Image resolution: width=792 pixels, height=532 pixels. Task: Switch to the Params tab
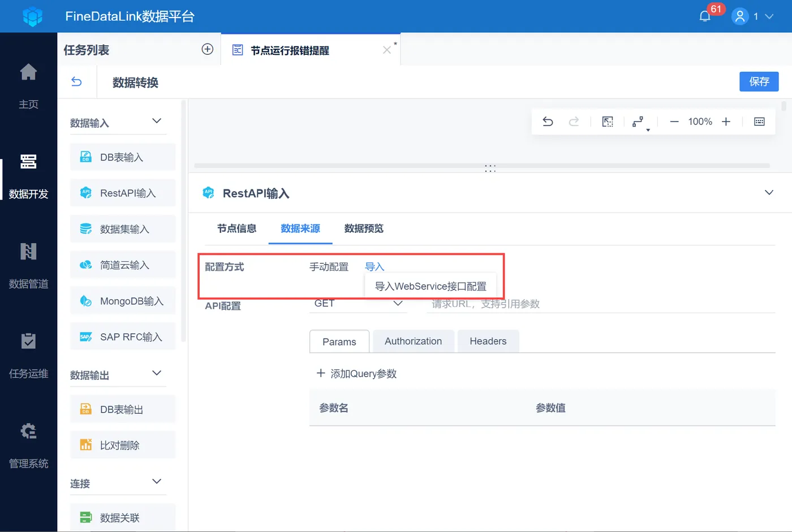[339, 341]
